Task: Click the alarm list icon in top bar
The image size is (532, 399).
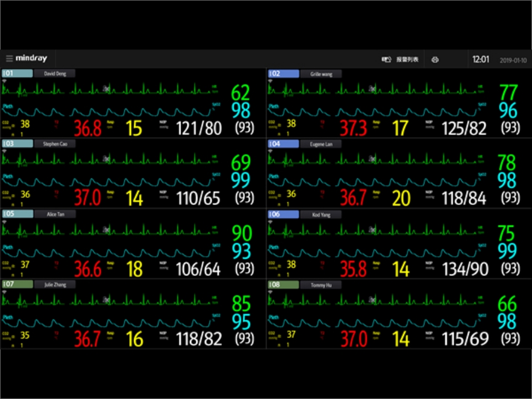Action: pyautogui.click(x=386, y=59)
